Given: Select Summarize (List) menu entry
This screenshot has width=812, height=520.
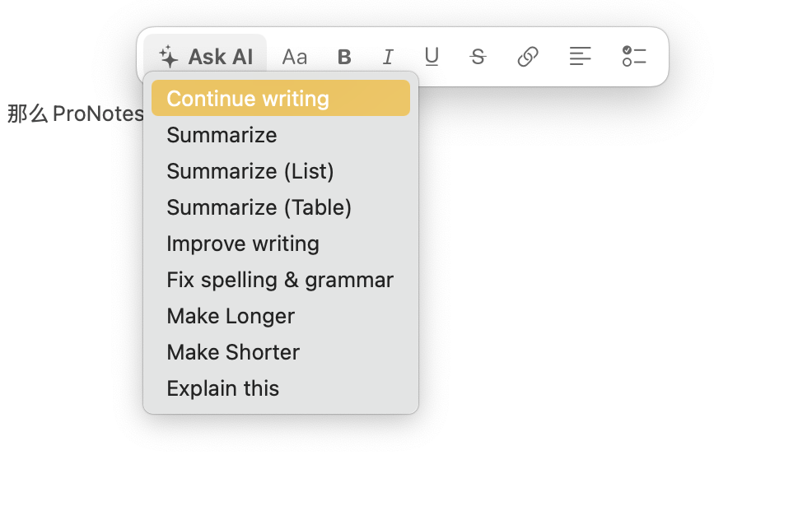Looking at the screenshot, I should click(x=250, y=171).
